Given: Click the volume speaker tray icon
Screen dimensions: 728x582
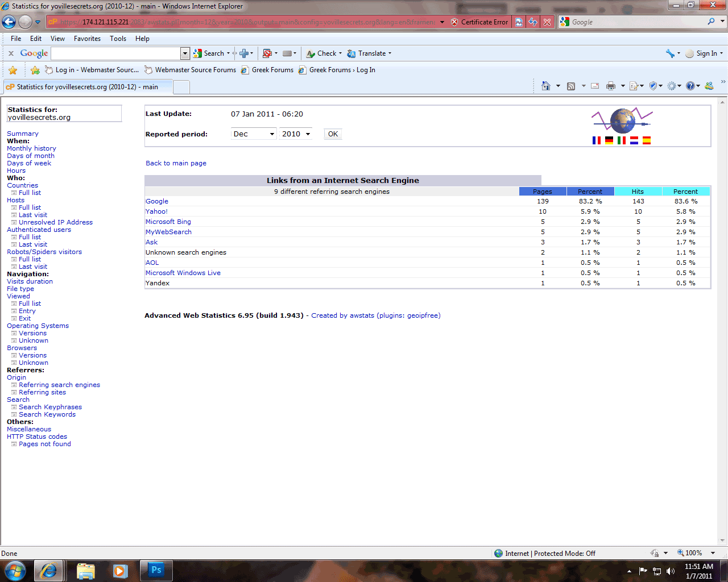Looking at the screenshot, I should (671, 571).
